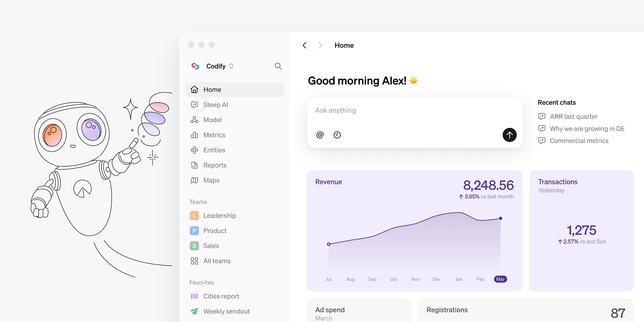Open All teams list

click(x=217, y=261)
